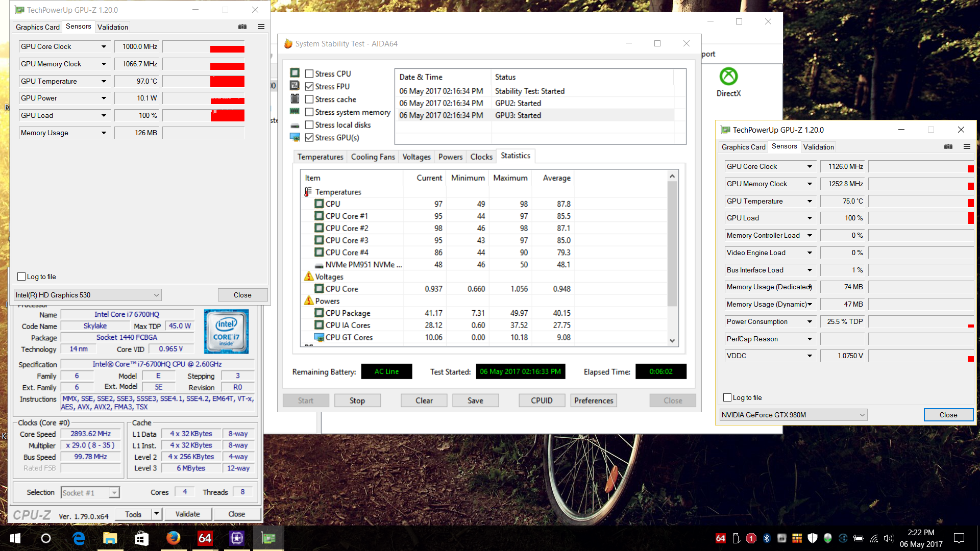This screenshot has height=551, width=980.
Task: Uncheck the Stress GPU(s) checkbox
Action: pyautogui.click(x=309, y=137)
